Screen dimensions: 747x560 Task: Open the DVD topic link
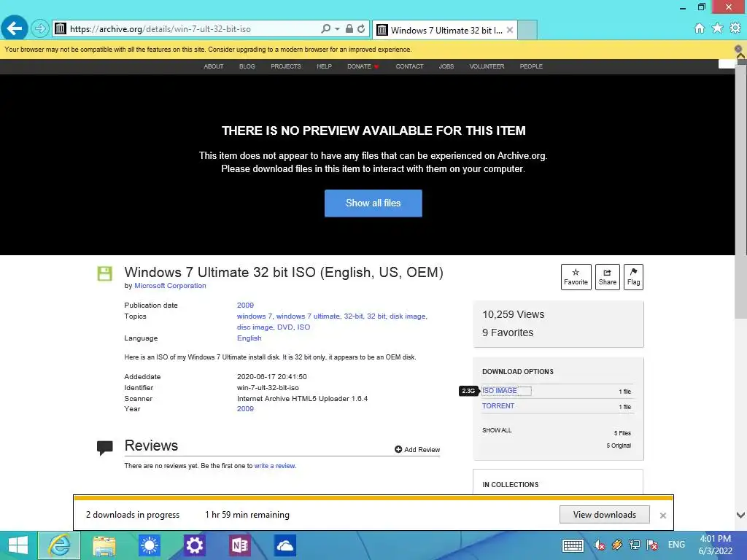pos(285,327)
